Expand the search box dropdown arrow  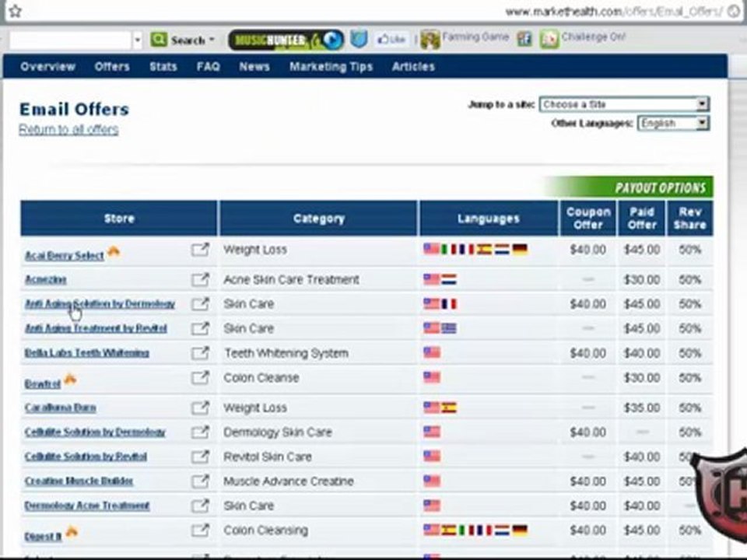(137, 40)
